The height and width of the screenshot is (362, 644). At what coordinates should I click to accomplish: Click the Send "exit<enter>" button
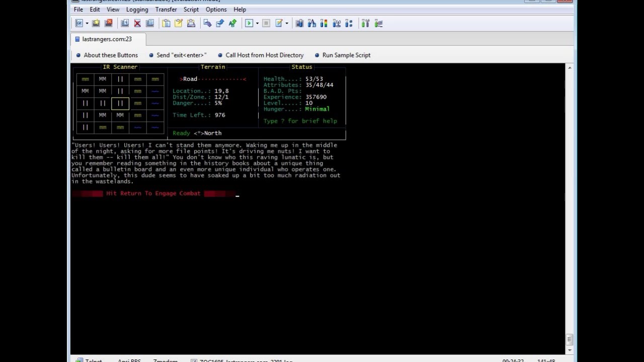tap(178, 55)
